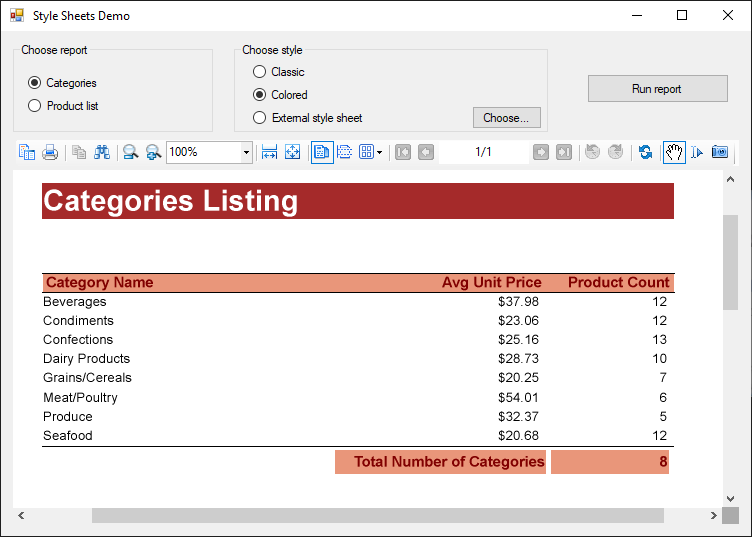The height and width of the screenshot is (537, 752).
Task: Select multiple pages view icon
Action: coord(366,152)
